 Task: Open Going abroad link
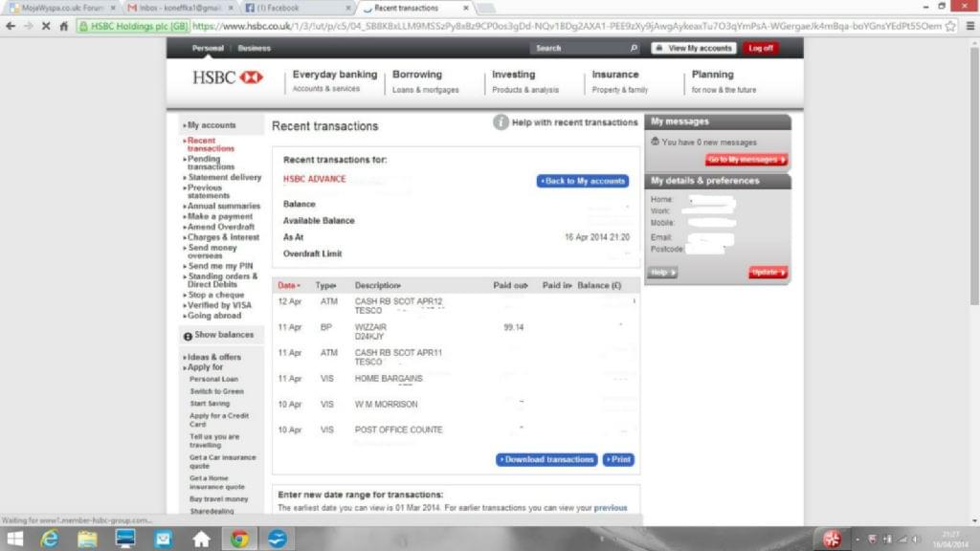214,316
